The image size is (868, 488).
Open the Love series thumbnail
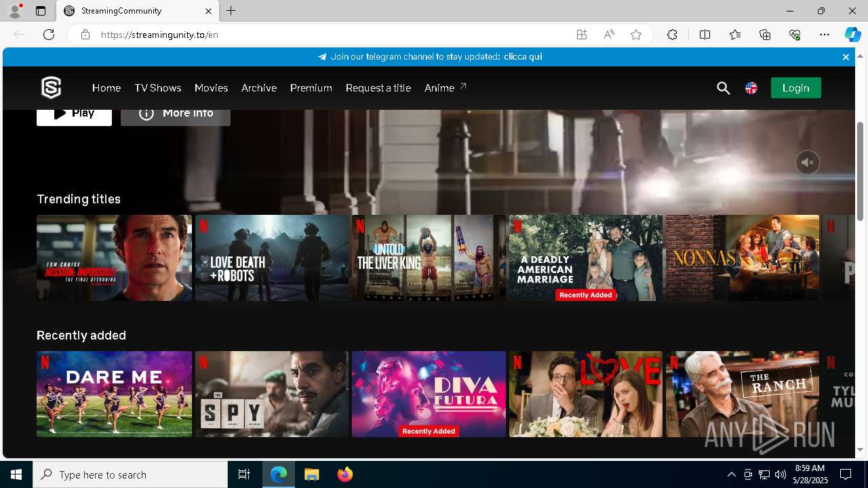coord(586,394)
